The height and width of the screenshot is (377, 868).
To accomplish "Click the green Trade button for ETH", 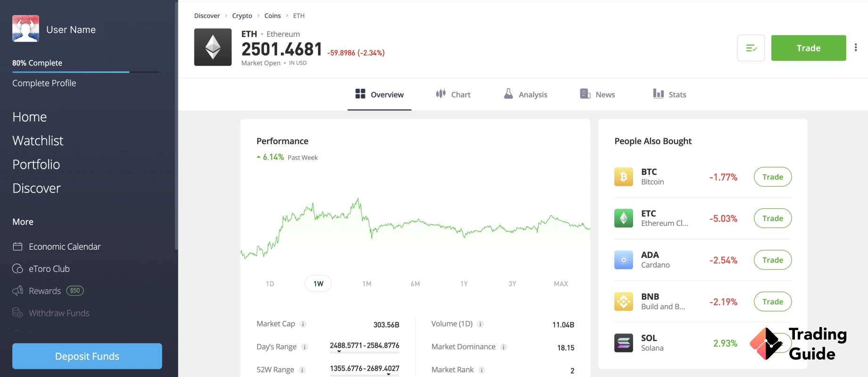I will (x=809, y=48).
